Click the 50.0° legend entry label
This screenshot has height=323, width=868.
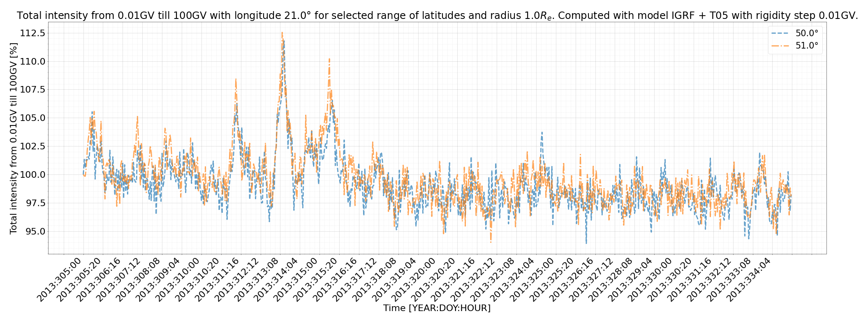(807, 33)
